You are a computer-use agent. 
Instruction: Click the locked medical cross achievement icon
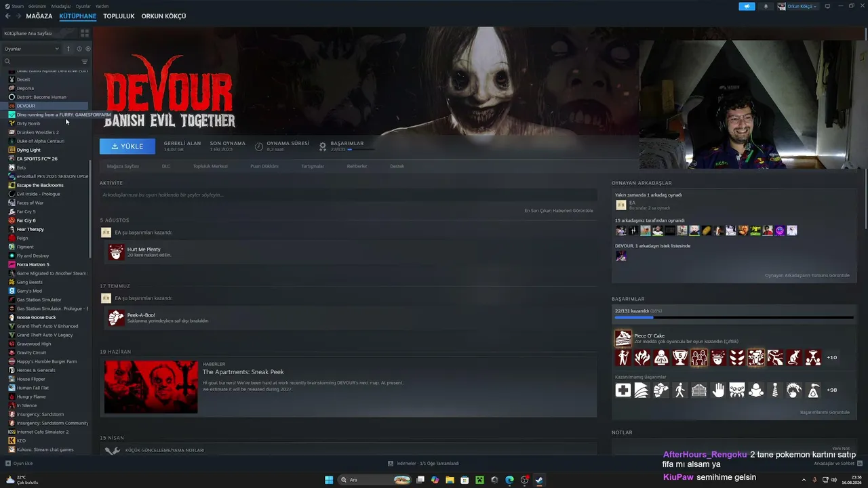click(x=623, y=390)
